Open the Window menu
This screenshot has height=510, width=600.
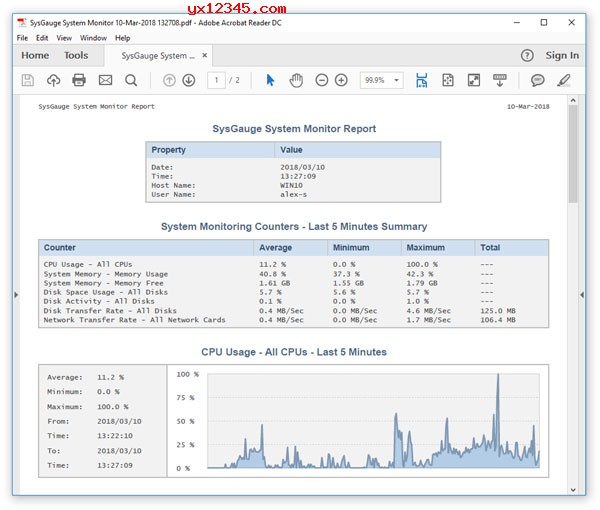[93, 38]
